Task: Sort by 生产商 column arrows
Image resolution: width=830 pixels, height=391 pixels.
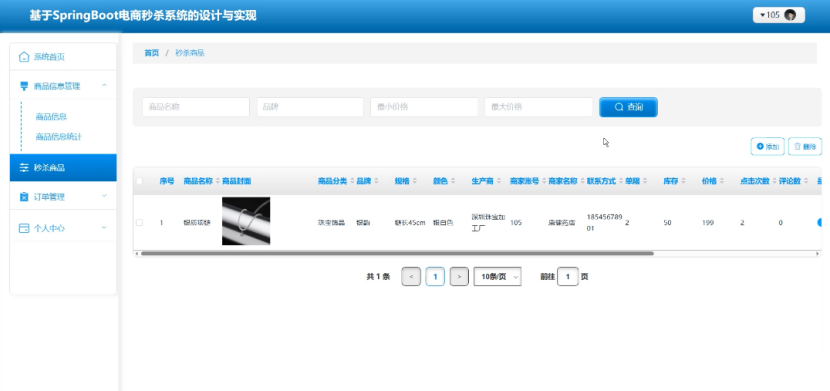Action: pos(499,181)
